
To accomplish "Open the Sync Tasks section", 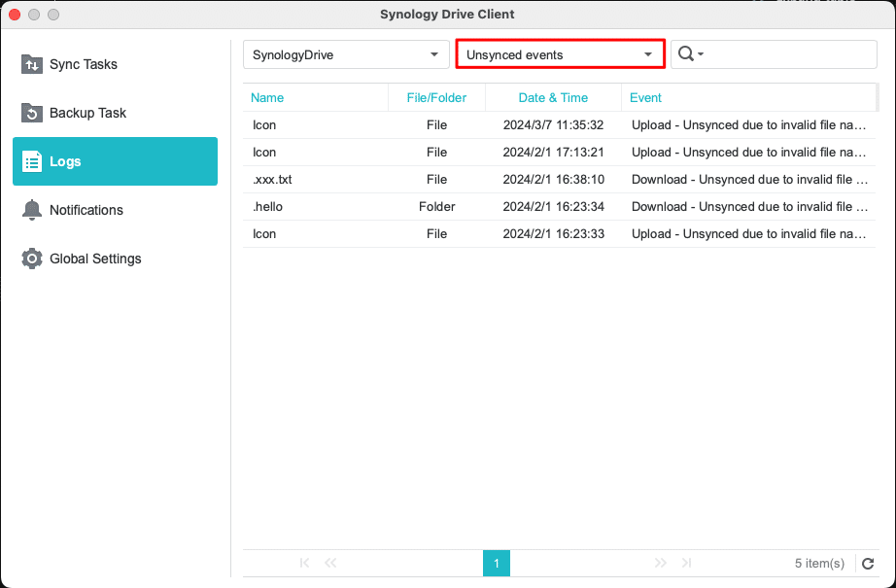I will pyautogui.click(x=115, y=64).
